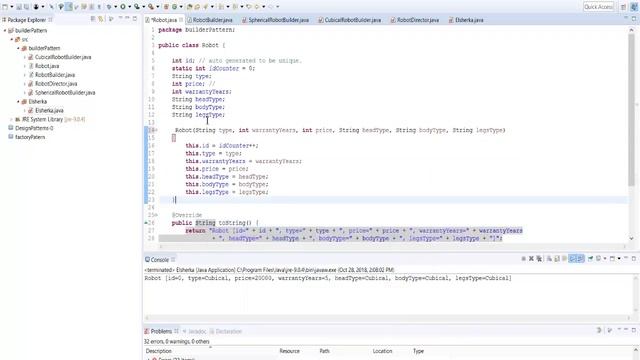Screen dimensions: 640x360
Task: Toggle Link with Editor in Package Explorer
Action: coord(101,19)
